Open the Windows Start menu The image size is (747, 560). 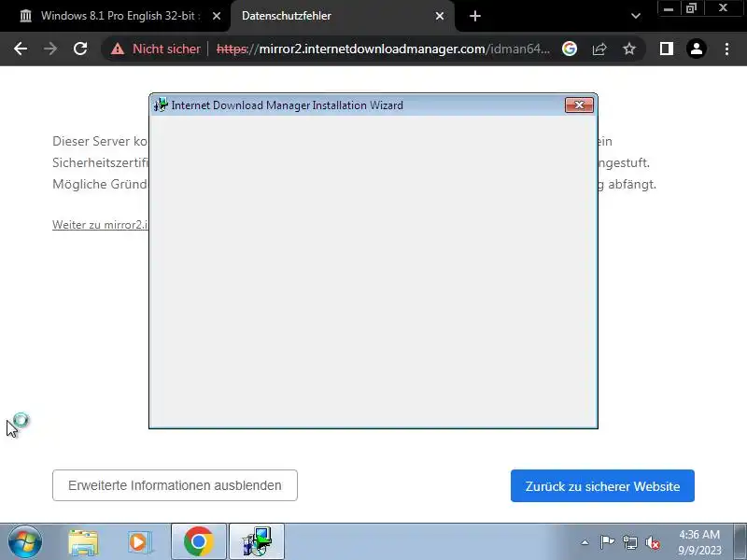(x=25, y=542)
